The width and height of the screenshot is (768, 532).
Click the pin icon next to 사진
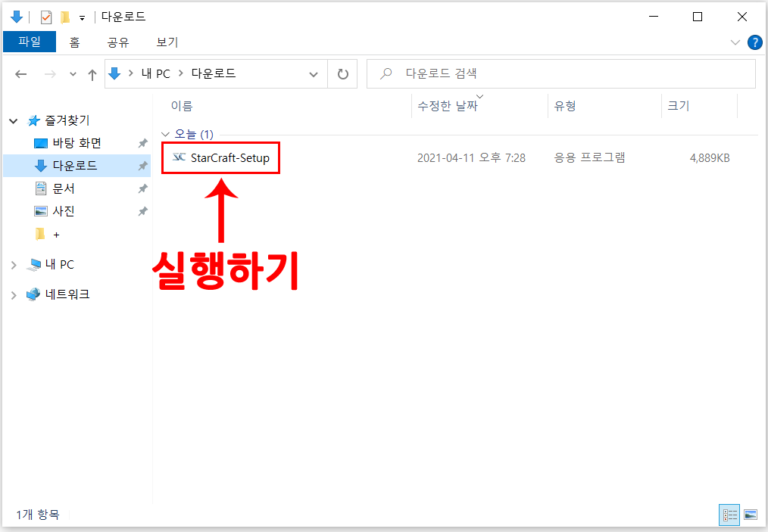(142, 211)
